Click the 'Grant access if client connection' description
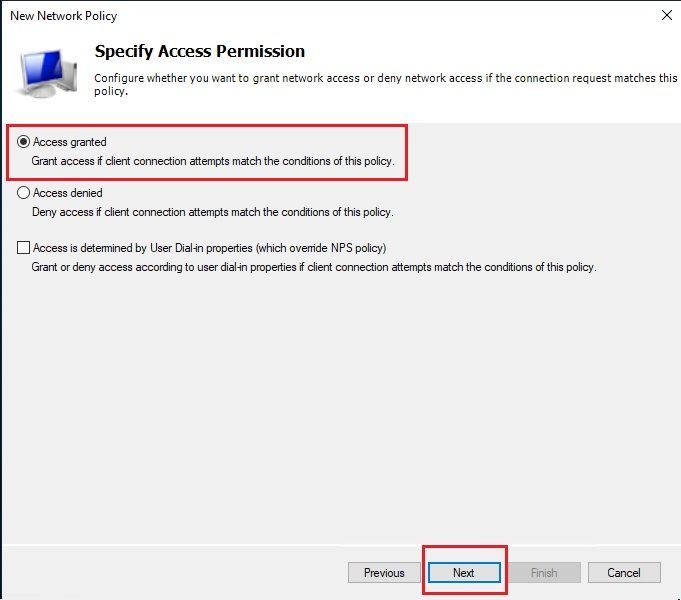This screenshot has width=681, height=600. pos(213,161)
